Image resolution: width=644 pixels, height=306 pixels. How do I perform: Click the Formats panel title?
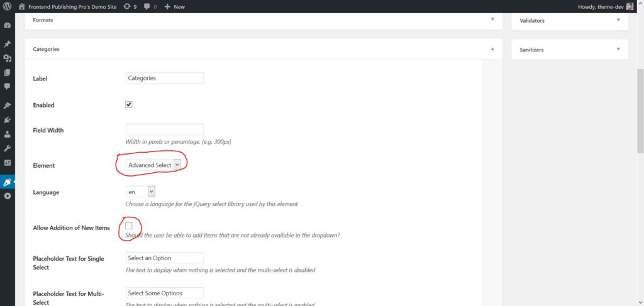tap(43, 19)
